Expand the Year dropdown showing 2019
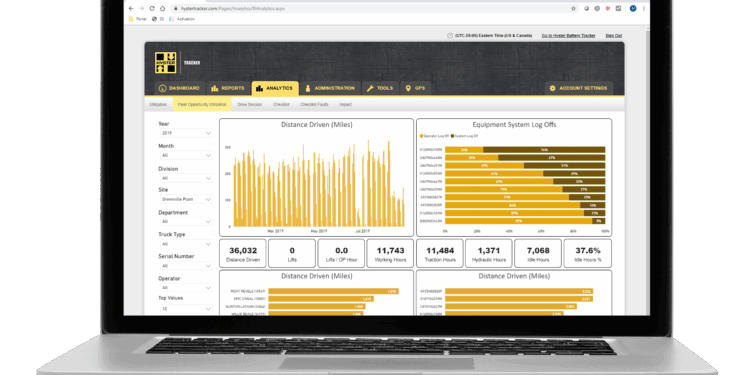This screenshot has height=375, width=750. point(186,133)
